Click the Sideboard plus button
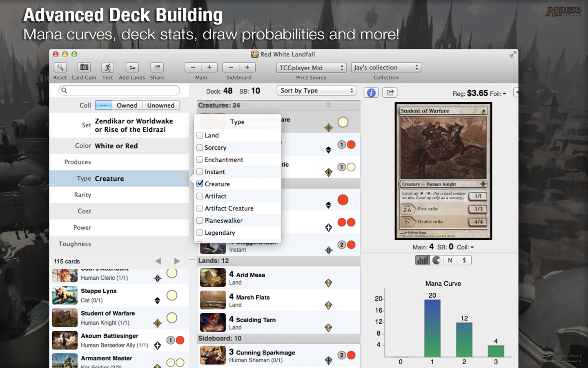The height and width of the screenshot is (368, 588). (247, 67)
